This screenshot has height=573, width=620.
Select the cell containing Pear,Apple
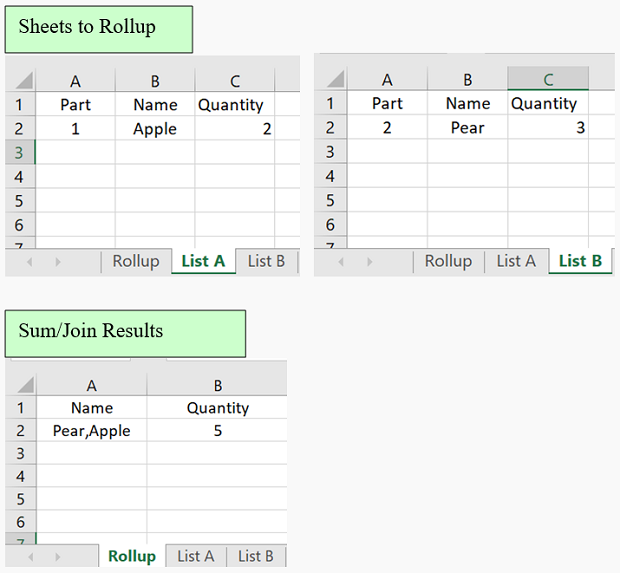pos(91,431)
